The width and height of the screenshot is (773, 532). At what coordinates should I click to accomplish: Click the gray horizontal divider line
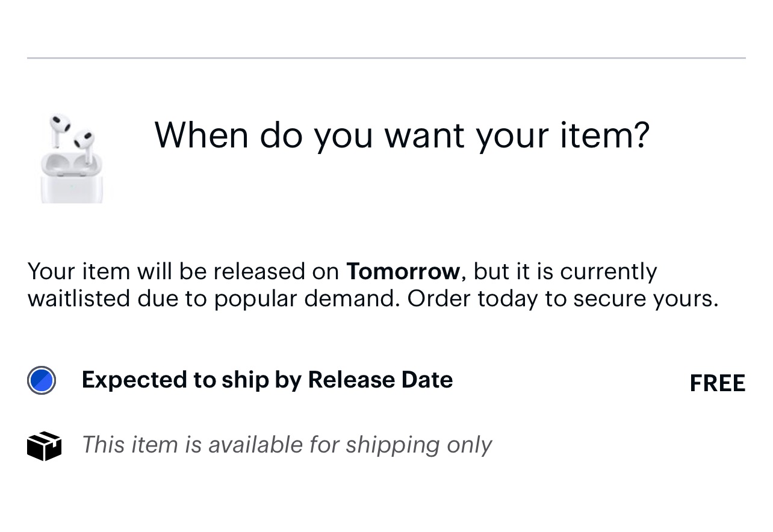(x=386, y=58)
